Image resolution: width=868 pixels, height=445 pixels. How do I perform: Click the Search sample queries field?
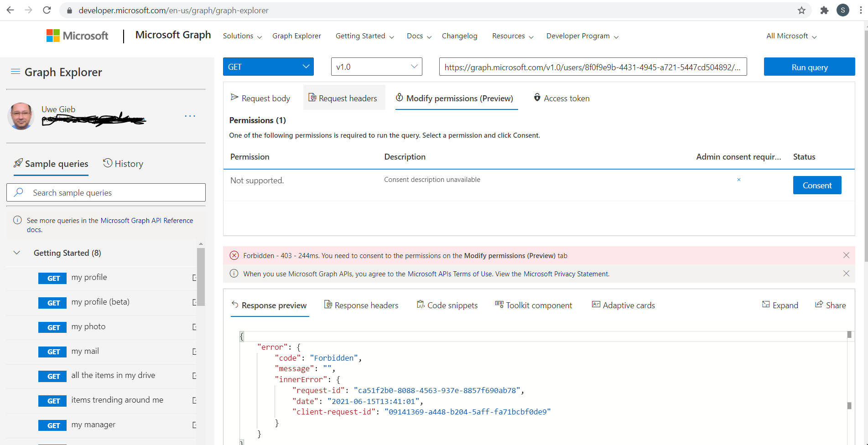pos(106,192)
